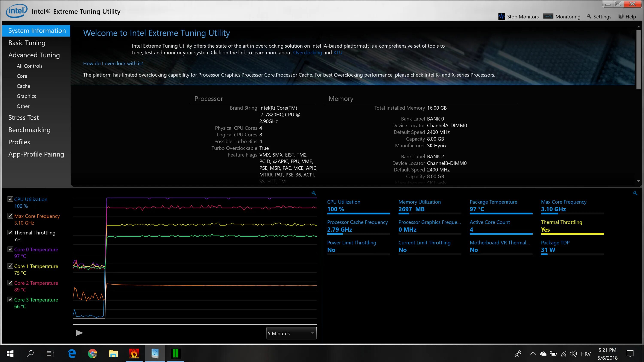This screenshot has height=362, width=644.
Task: Disable the Core 2 Temperature checkbox
Action: pyautogui.click(x=10, y=283)
